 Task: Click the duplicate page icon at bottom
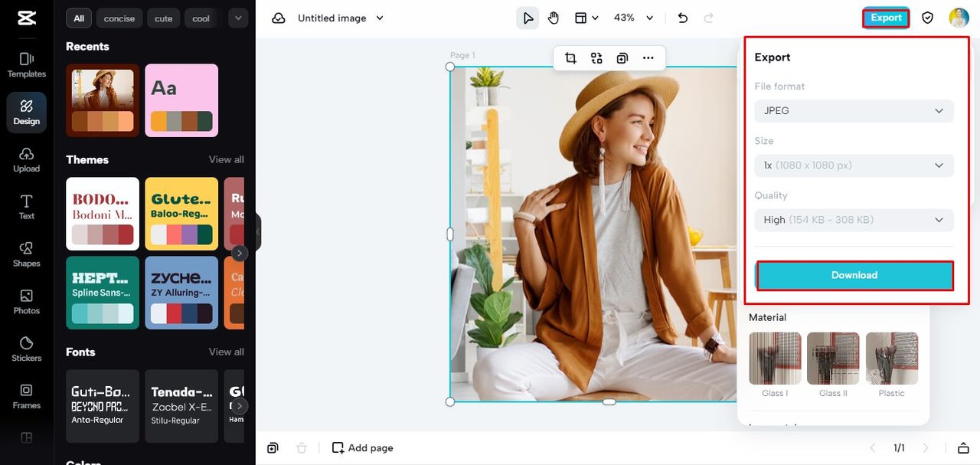(x=273, y=448)
